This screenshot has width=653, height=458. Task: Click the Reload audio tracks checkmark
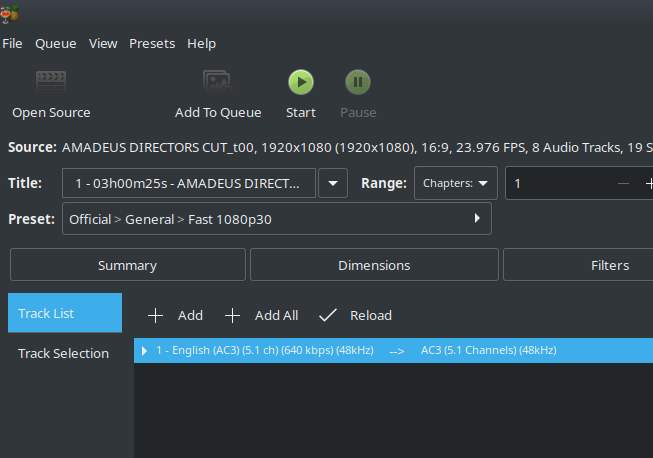tap(328, 316)
